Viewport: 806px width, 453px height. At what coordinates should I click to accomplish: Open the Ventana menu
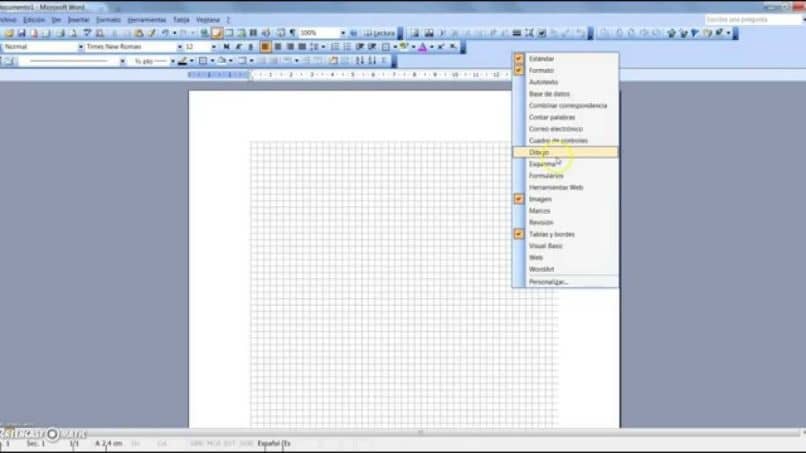click(208, 20)
